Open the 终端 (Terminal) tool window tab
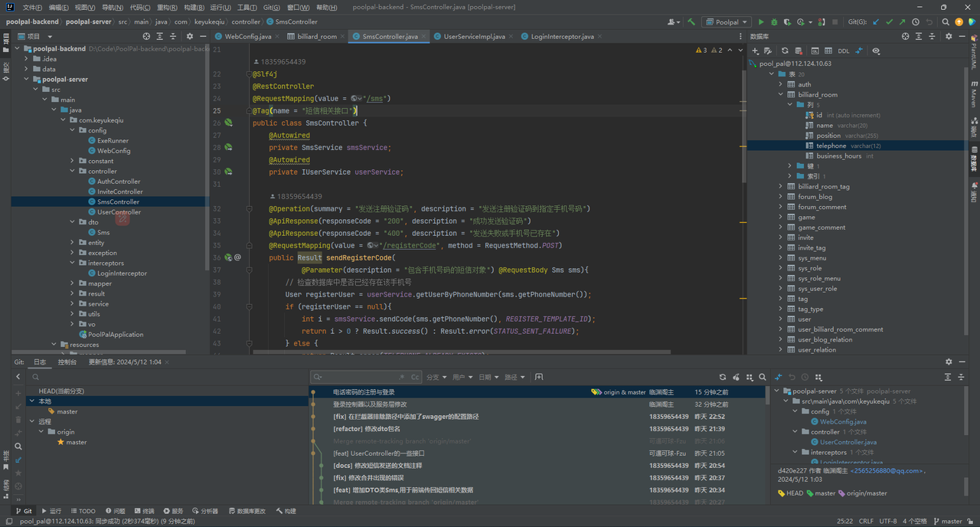Image resolution: width=980 pixels, height=527 pixels. (143, 511)
